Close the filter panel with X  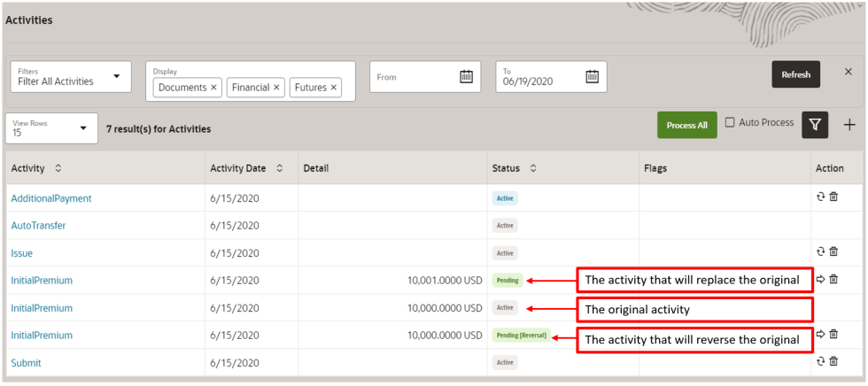849,72
